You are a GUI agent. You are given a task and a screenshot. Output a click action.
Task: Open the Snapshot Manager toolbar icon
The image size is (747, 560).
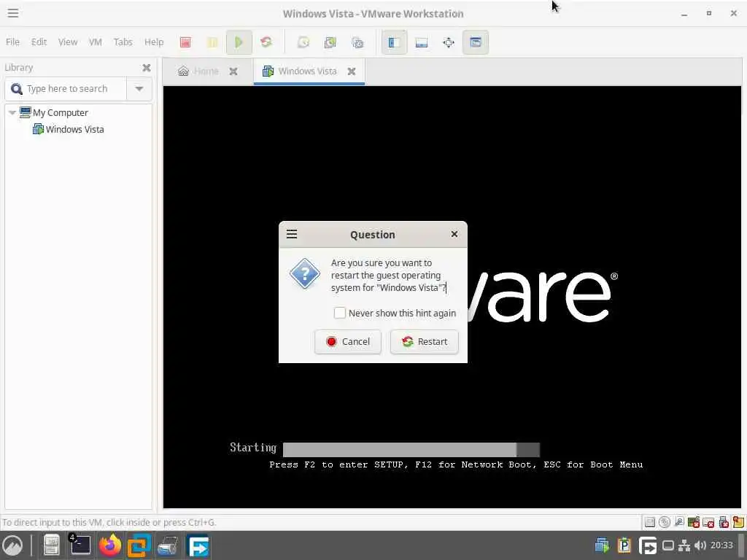click(x=357, y=42)
